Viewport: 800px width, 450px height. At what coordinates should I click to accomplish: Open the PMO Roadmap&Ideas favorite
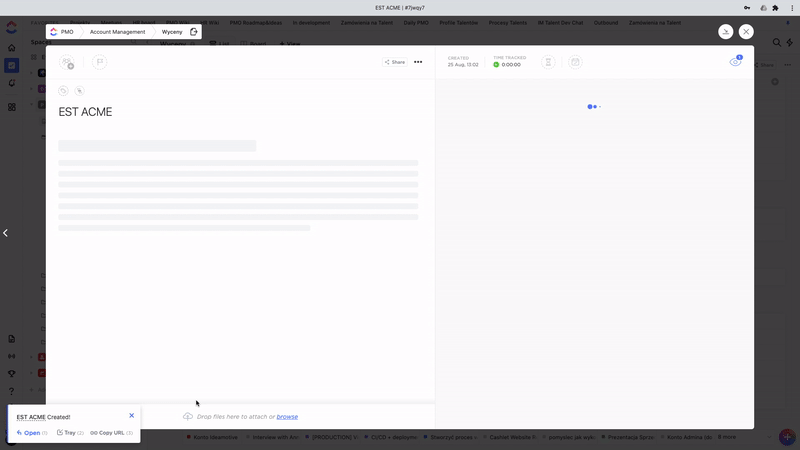pos(256,23)
